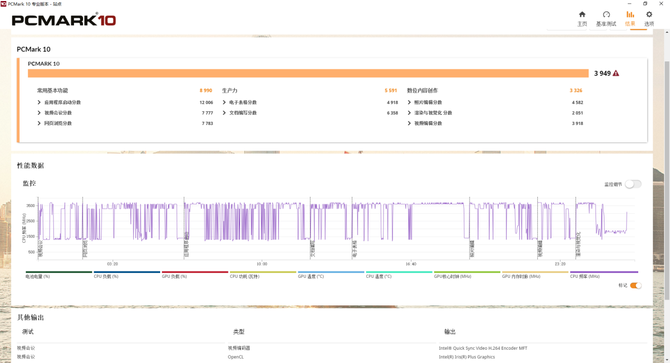Toggle the battery level (%) green legend
Viewport: 670px width, 363px height.
click(59, 274)
